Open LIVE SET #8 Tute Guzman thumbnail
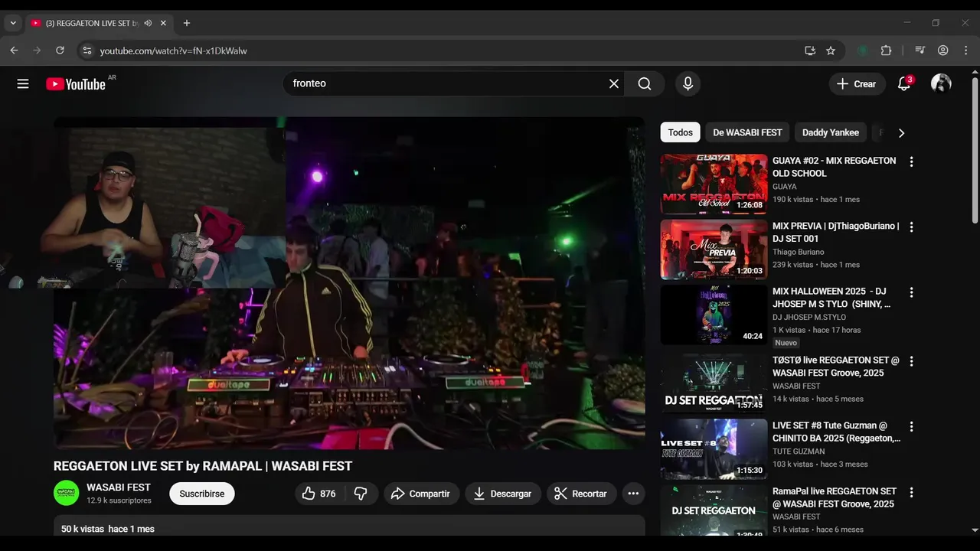The image size is (980, 551). (714, 448)
